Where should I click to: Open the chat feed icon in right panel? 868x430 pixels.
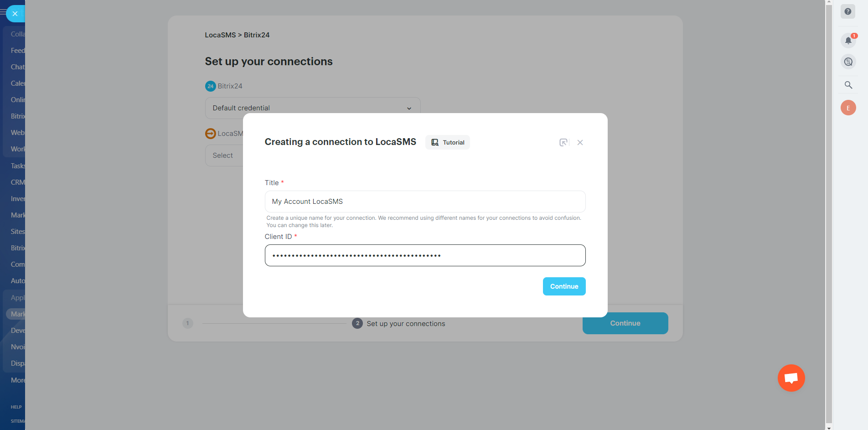[x=848, y=62]
